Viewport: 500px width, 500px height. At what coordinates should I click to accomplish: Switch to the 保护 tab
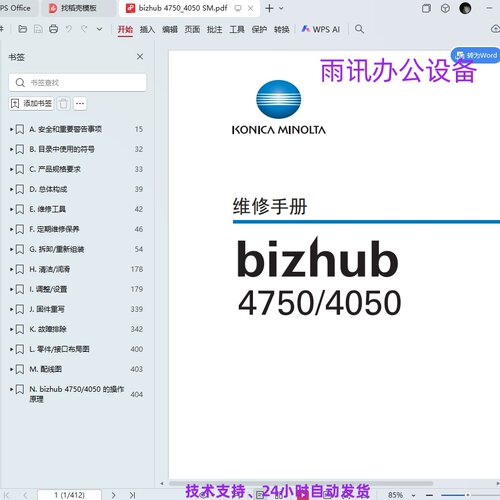point(259,29)
